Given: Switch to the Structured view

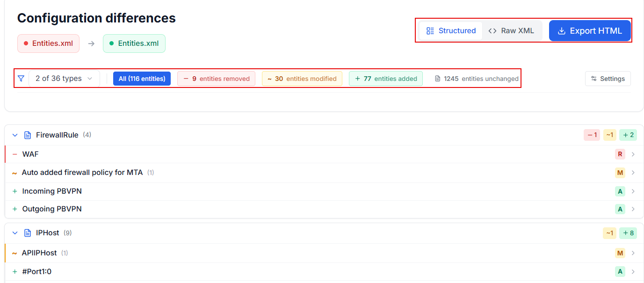Looking at the screenshot, I should point(451,31).
